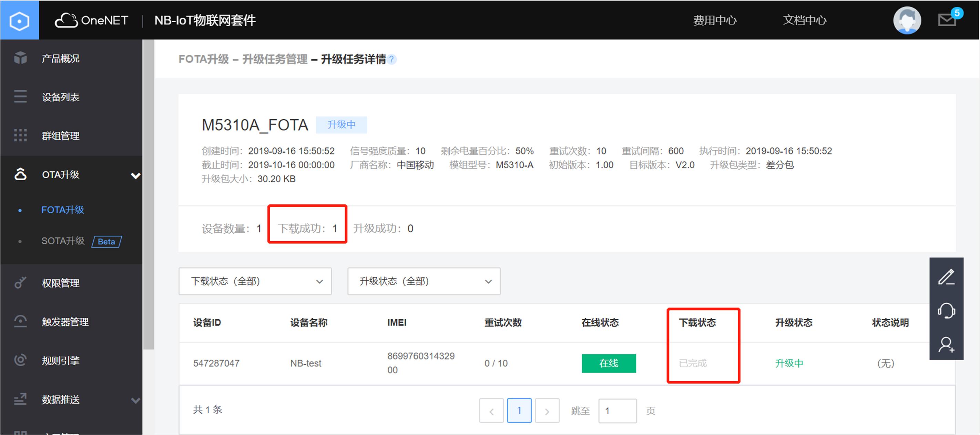
Task: Click the 重试次数 column header
Action: pyautogui.click(x=502, y=322)
